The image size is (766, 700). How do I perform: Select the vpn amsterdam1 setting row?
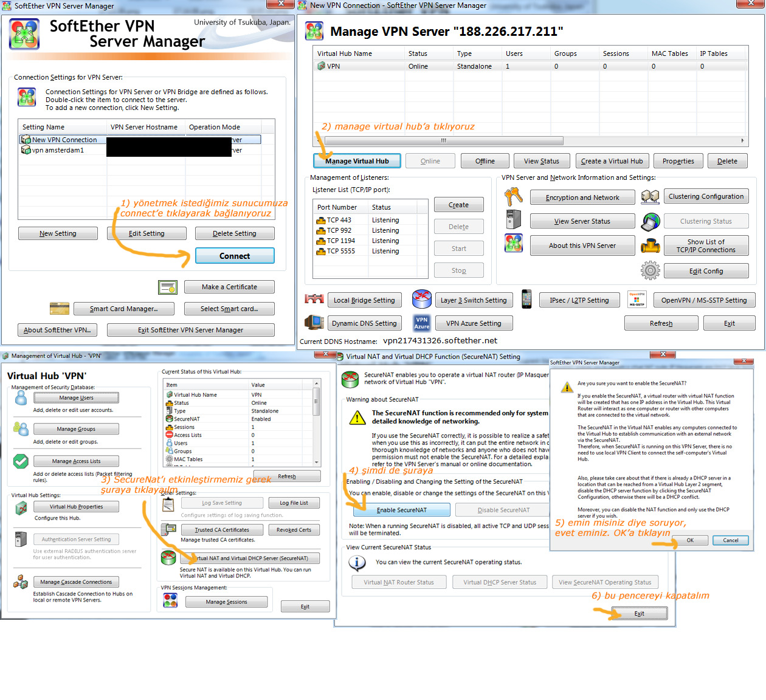[140, 150]
